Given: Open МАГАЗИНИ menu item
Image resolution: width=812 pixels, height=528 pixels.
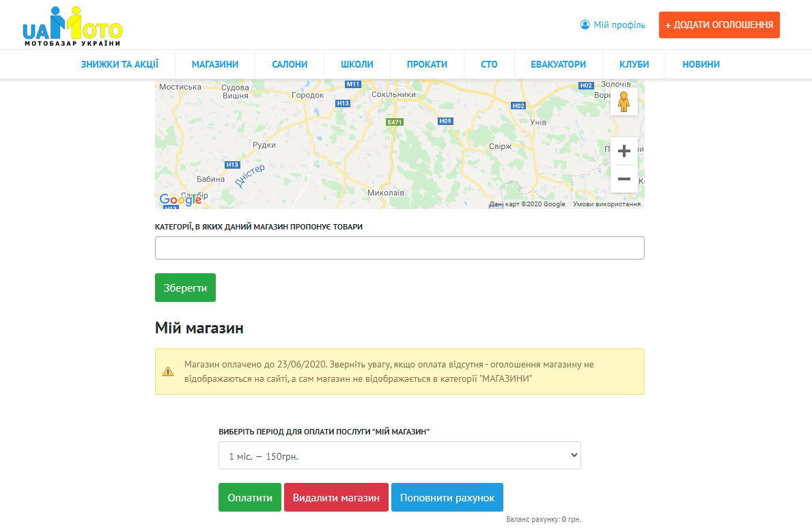Looking at the screenshot, I should click(215, 64).
